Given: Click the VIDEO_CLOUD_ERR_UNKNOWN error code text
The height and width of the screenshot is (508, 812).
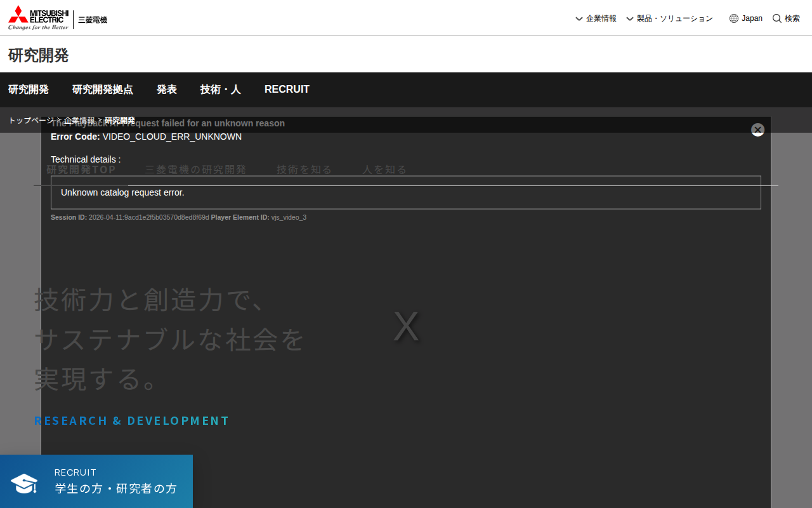Looking at the screenshot, I should (x=172, y=137).
